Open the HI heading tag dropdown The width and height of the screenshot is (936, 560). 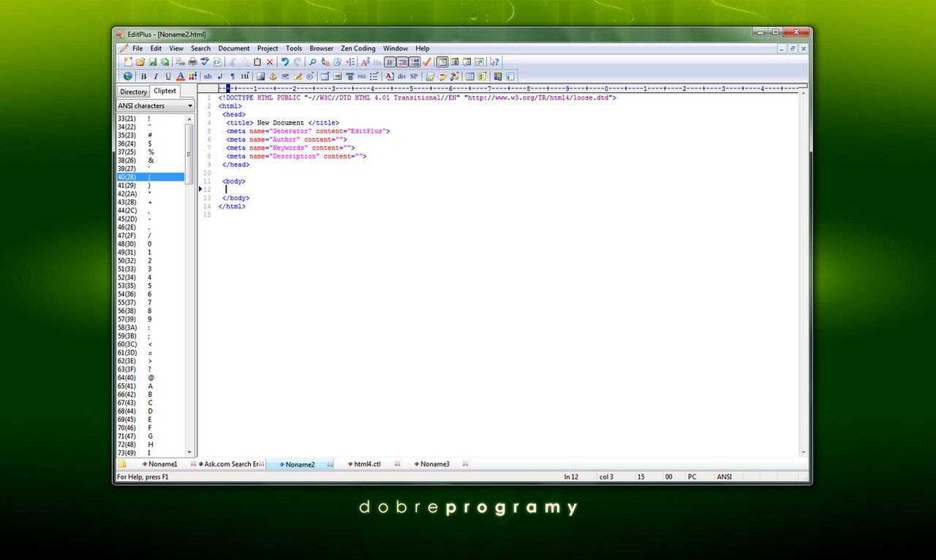point(245,76)
